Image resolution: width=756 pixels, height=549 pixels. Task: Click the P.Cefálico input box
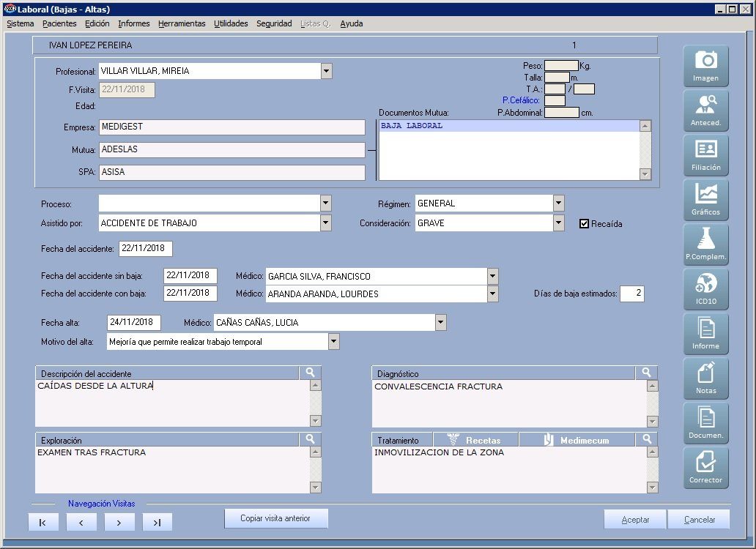[x=555, y=101]
